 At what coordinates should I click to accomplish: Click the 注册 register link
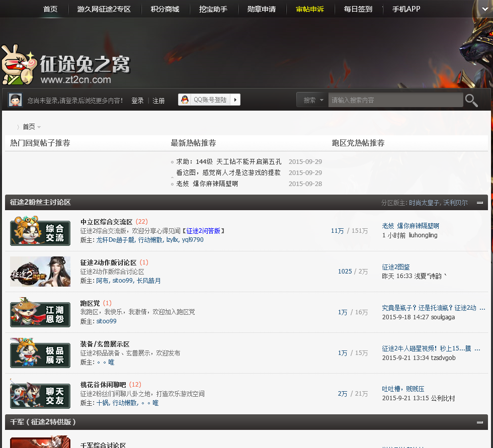pyautogui.click(x=158, y=101)
